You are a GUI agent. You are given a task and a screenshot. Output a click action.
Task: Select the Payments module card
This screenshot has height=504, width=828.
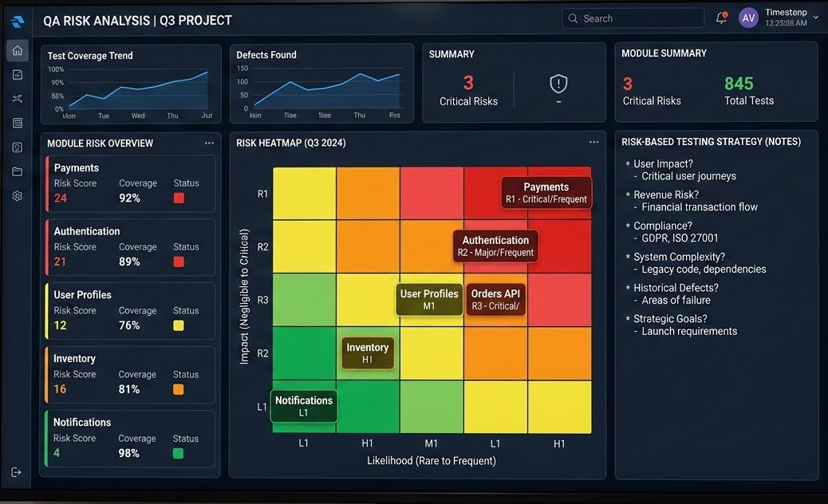pyautogui.click(x=129, y=183)
